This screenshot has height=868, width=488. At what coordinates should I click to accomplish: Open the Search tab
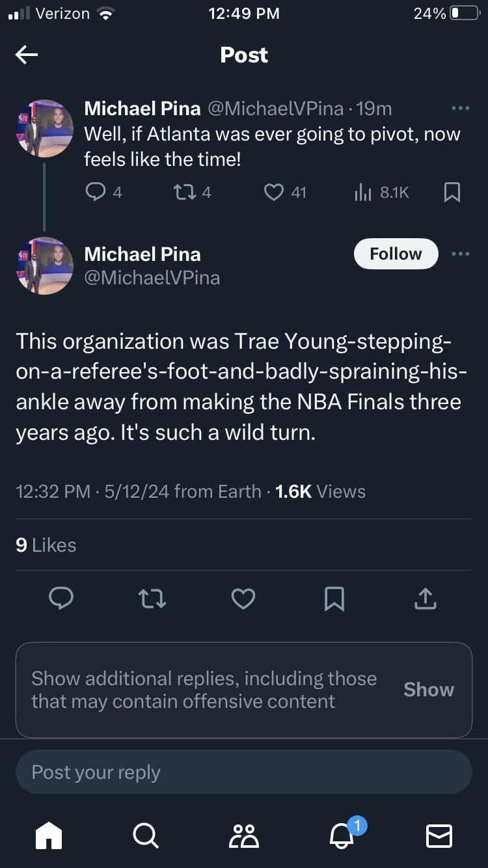tap(144, 835)
